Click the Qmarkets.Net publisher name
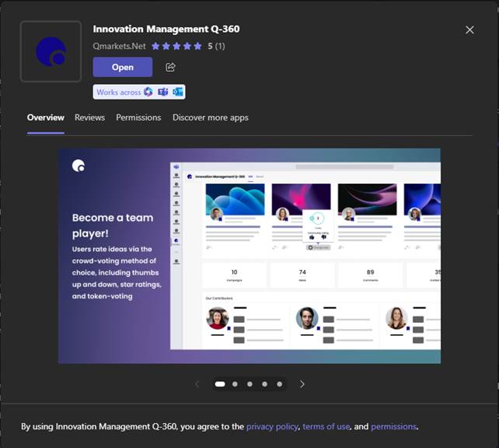Viewport: 499px width, 448px height. pos(120,46)
